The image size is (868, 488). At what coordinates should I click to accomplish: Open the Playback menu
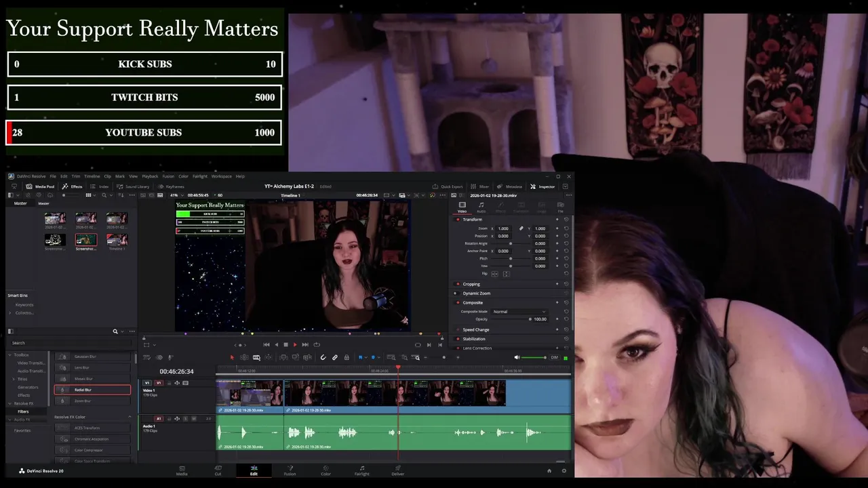pos(150,176)
